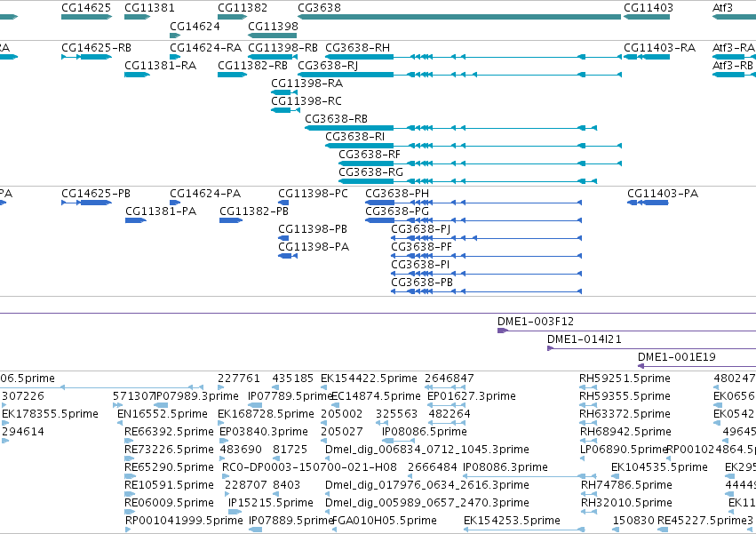Viewport: 756px width, 534px height.
Task: Select EST EK178355.5prime
Action: (50, 414)
